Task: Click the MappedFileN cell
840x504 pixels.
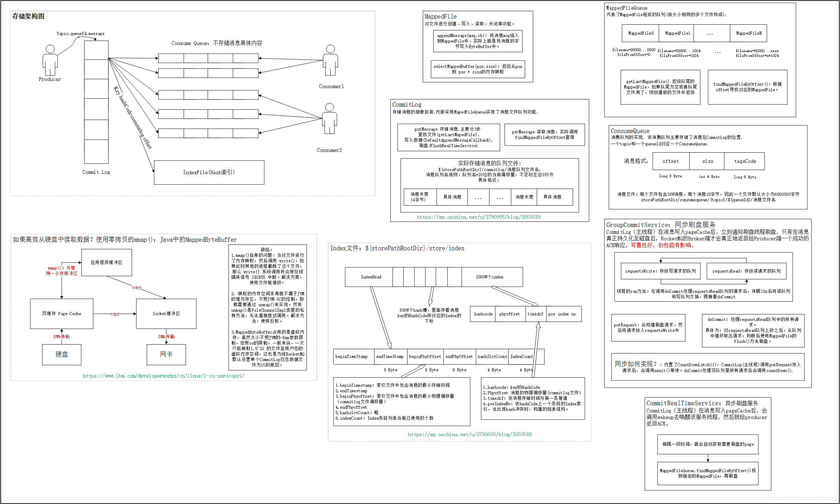Action: (748, 33)
